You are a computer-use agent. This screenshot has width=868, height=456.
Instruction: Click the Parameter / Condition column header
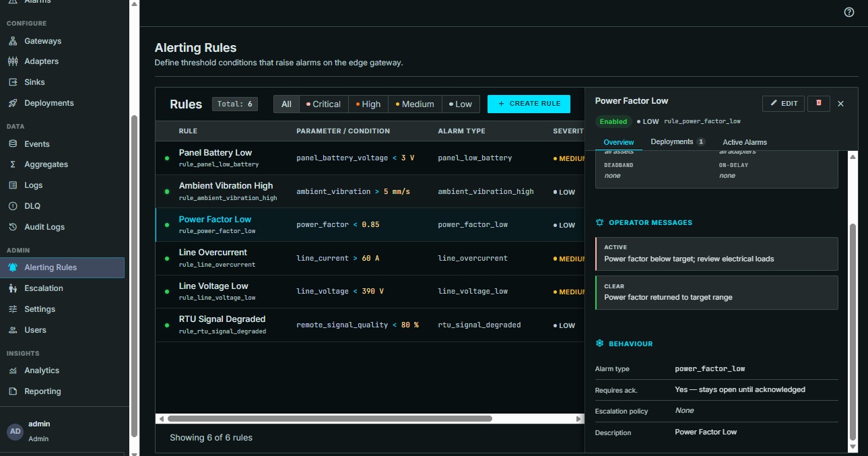click(x=343, y=131)
